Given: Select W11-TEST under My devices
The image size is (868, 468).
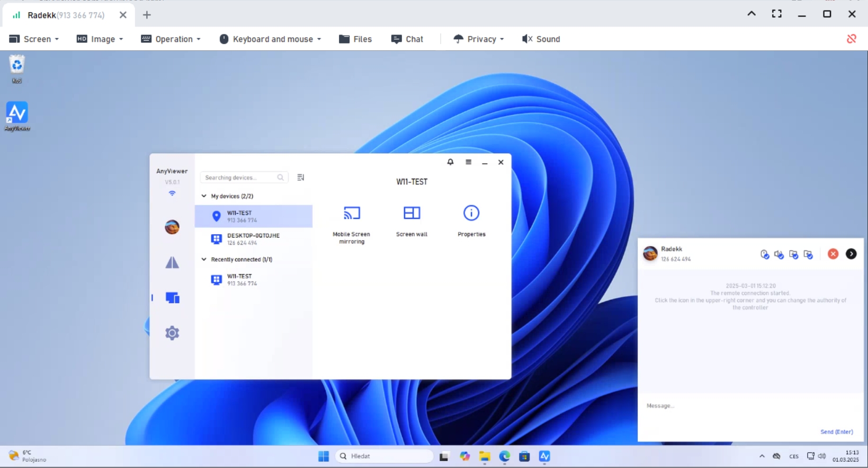Looking at the screenshot, I should [254, 216].
